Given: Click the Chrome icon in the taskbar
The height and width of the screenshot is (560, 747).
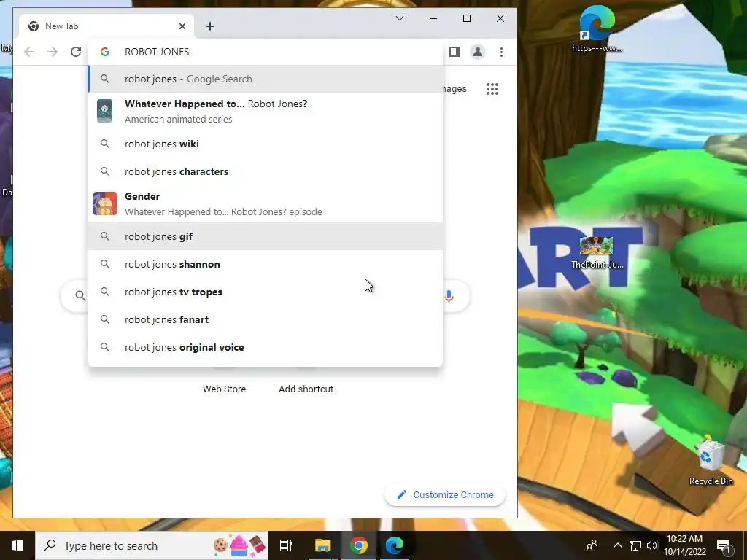Looking at the screenshot, I should [x=359, y=545].
